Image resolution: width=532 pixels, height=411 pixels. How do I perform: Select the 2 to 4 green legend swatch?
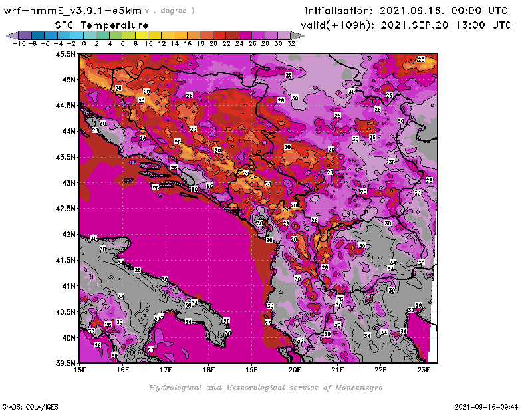pos(103,35)
